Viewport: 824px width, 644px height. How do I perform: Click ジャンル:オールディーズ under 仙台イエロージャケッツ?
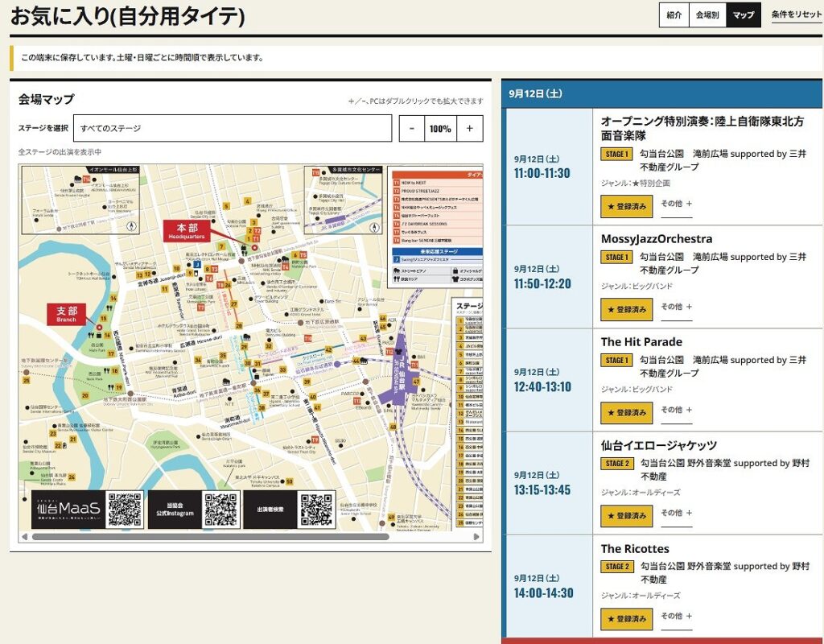640,492
